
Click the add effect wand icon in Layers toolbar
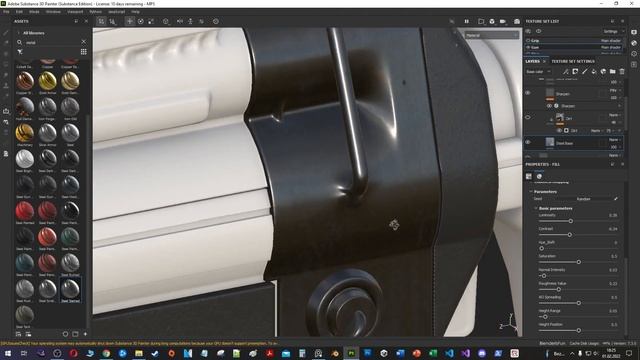566,71
